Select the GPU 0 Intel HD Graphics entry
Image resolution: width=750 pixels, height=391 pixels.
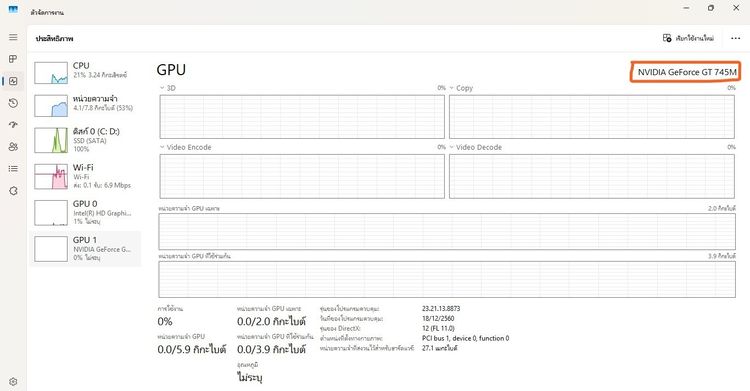(x=85, y=212)
